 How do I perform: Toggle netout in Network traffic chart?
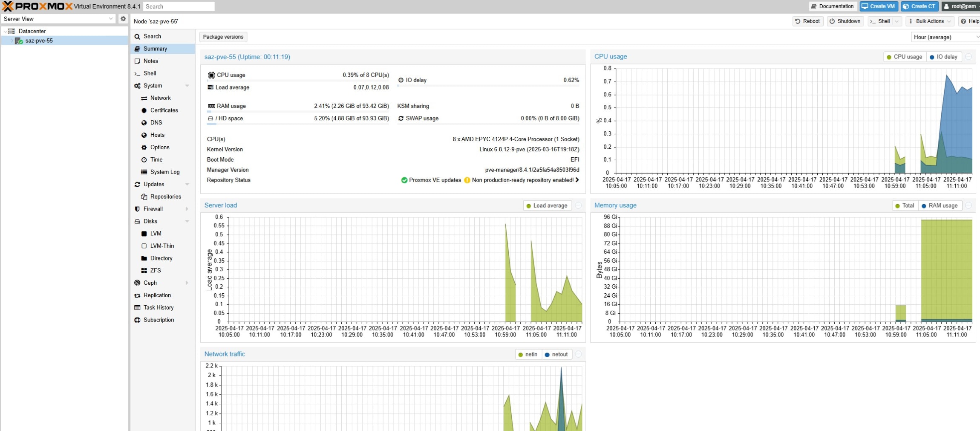click(556, 354)
